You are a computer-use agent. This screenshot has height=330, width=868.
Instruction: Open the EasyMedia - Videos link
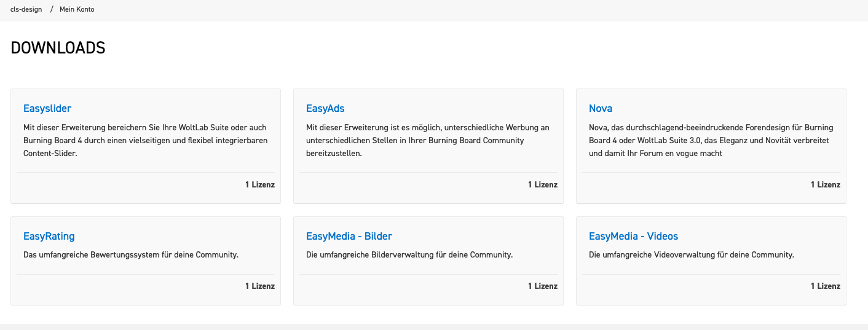[x=633, y=237]
